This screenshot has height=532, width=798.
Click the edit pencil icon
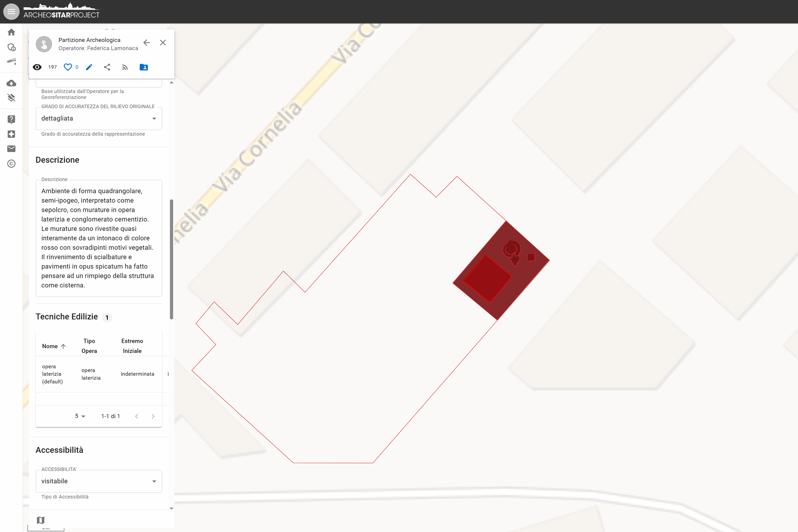[x=89, y=67]
